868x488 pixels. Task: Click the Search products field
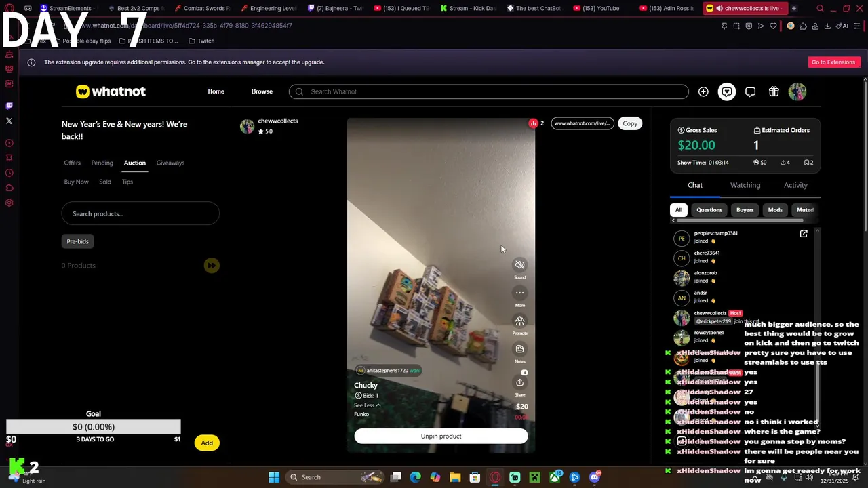pyautogui.click(x=140, y=213)
